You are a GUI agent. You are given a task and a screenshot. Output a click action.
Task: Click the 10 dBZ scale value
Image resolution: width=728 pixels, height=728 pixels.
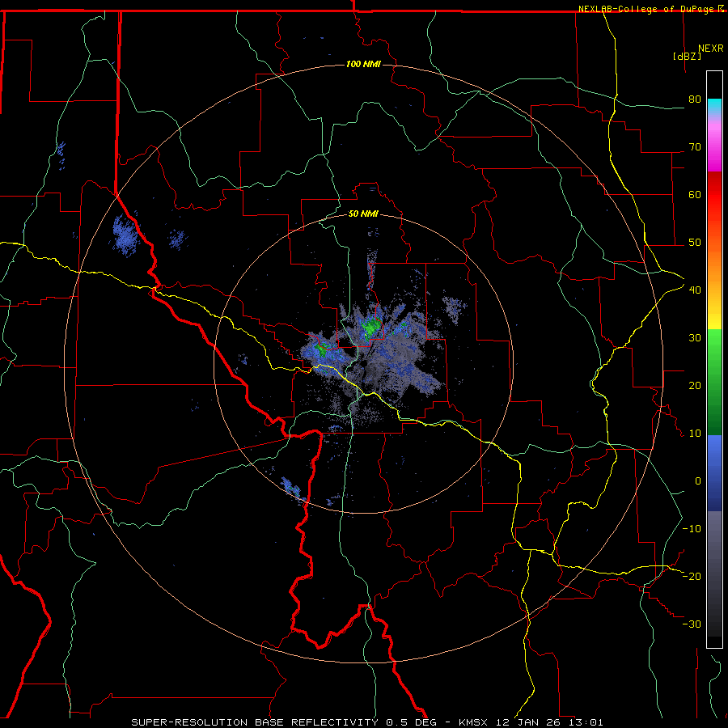click(695, 434)
